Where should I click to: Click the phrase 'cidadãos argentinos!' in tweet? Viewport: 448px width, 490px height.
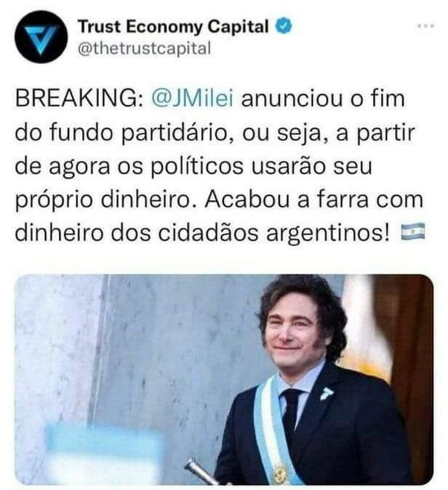(274, 233)
